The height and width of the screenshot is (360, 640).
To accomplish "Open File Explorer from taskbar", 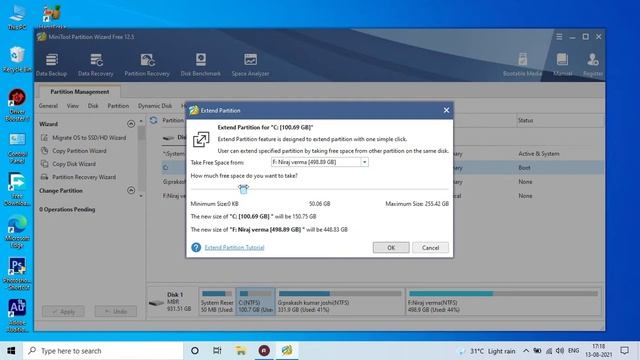I will click(240, 351).
